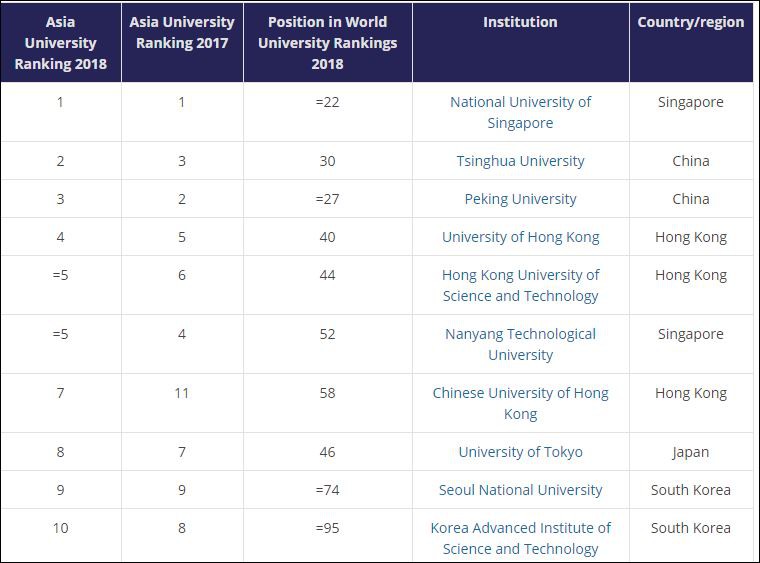The height and width of the screenshot is (563, 760).
Task: Open the Seoul National University link
Action: [520, 490]
